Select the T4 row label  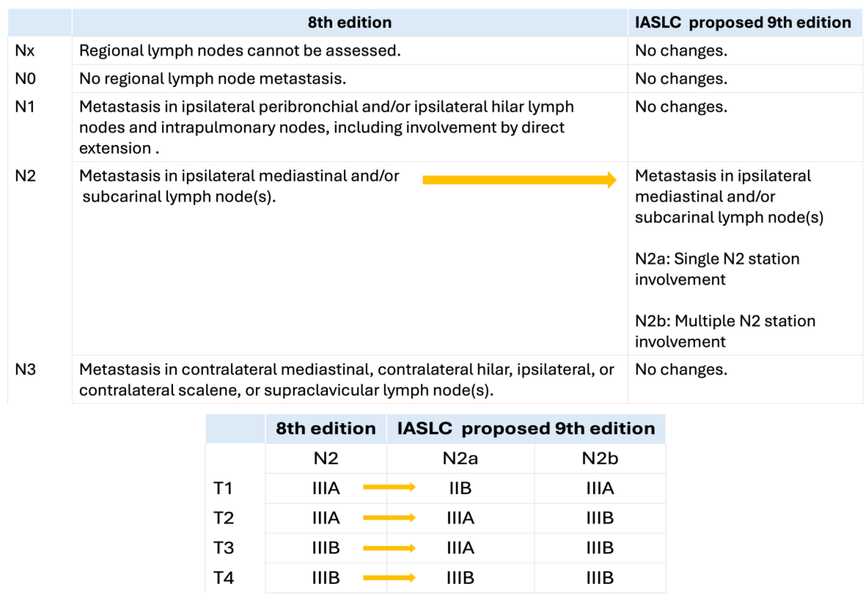tap(223, 578)
